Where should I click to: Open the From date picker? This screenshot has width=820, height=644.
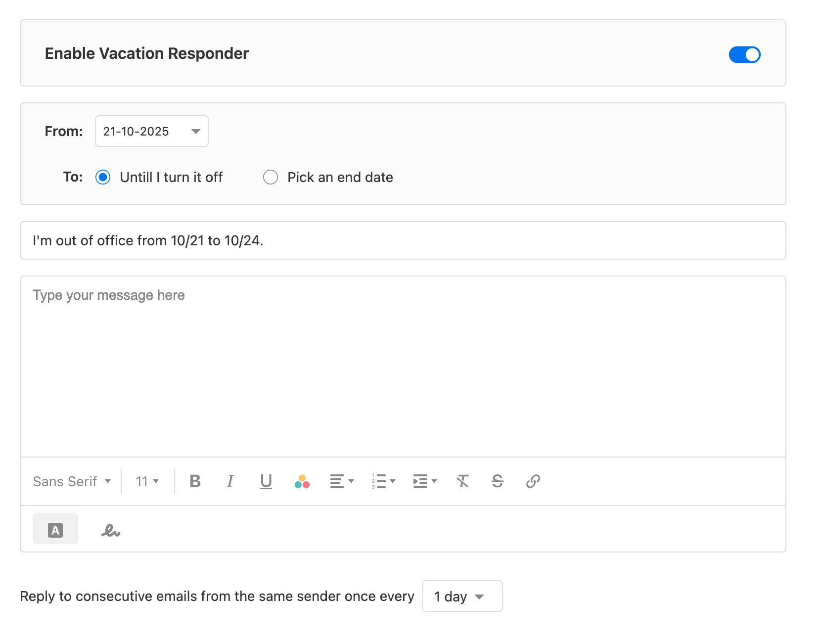coord(151,131)
